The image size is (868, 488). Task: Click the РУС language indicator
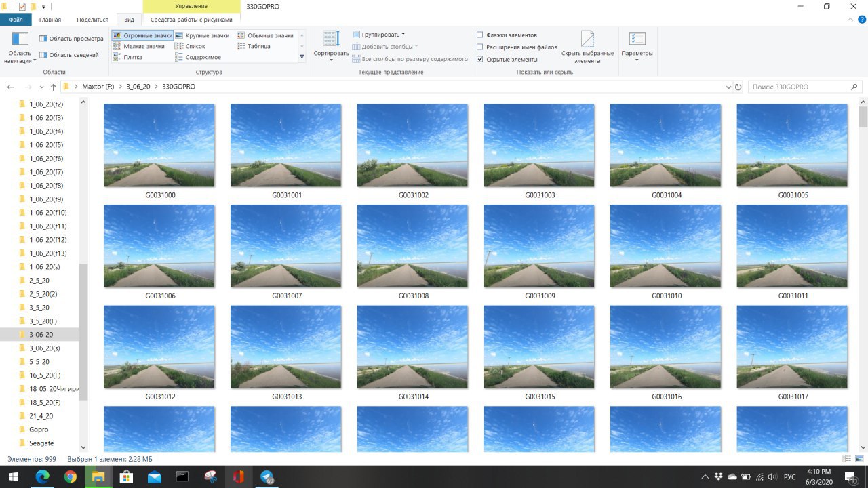789,477
